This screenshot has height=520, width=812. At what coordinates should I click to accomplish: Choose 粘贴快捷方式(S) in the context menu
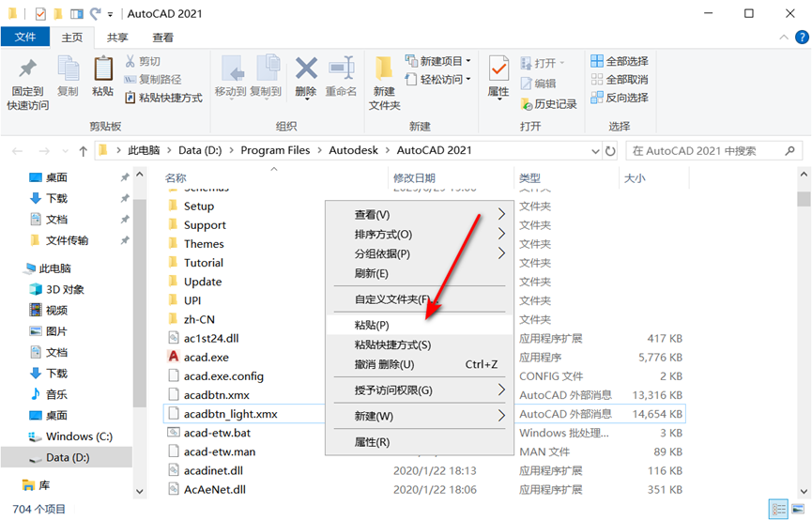420,344
